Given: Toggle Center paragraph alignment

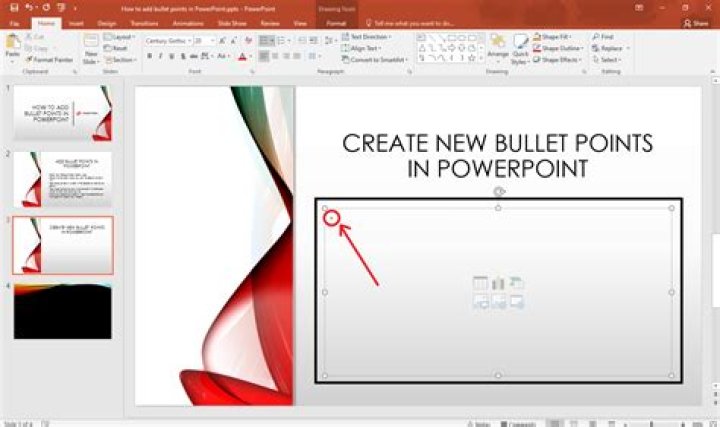Looking at the screenshot, I should point(275,56).
